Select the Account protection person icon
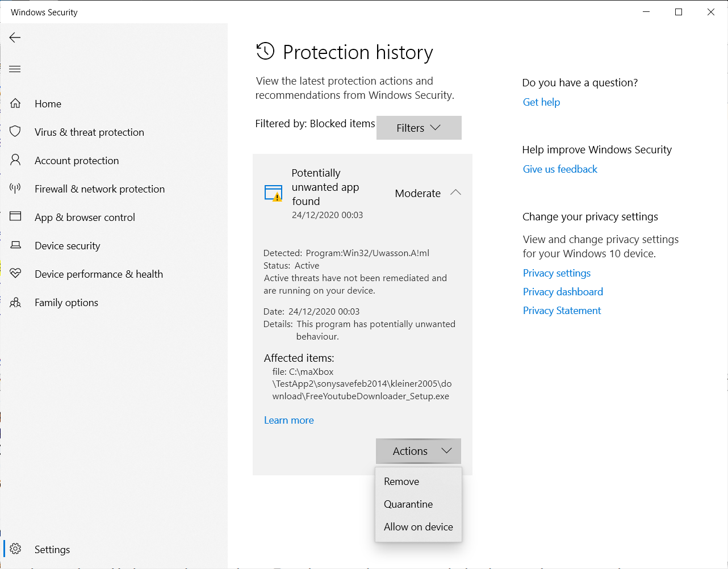The image size is (728, 569). coord(15,160)
